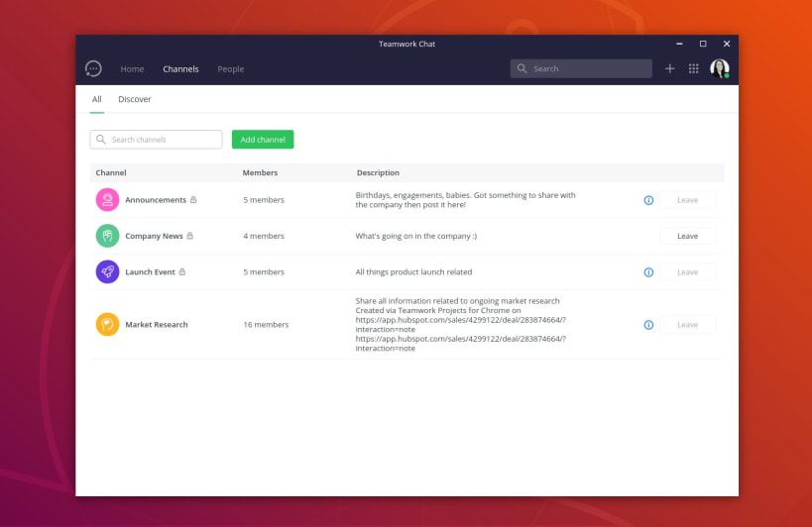Click the lock icon next to Announcements
Image resolution: width=812 pixels, height=527 pixels.
pos(193,200)
